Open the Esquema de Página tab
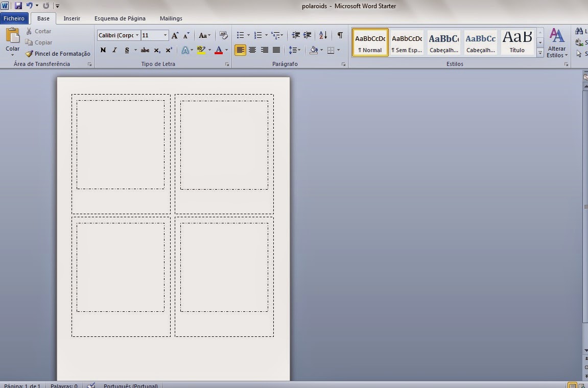Screen dimensions: 588x388 pos(120,18)
